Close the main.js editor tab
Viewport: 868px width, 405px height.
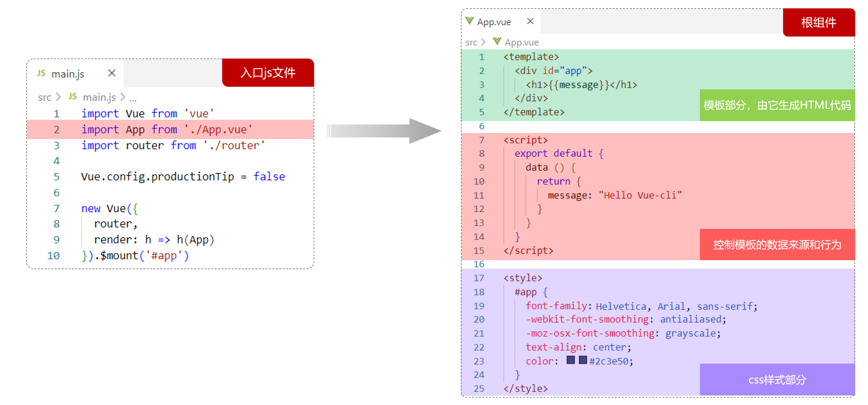point(112,73)
